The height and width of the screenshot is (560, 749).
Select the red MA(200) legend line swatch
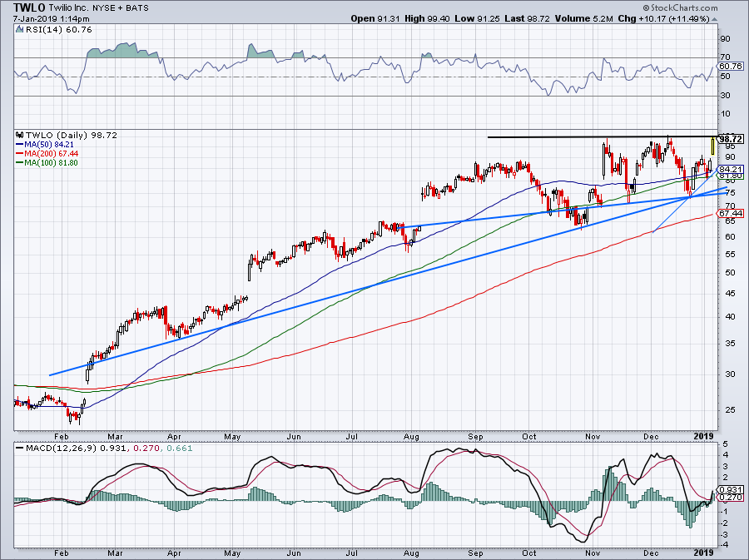pos(20,154)
